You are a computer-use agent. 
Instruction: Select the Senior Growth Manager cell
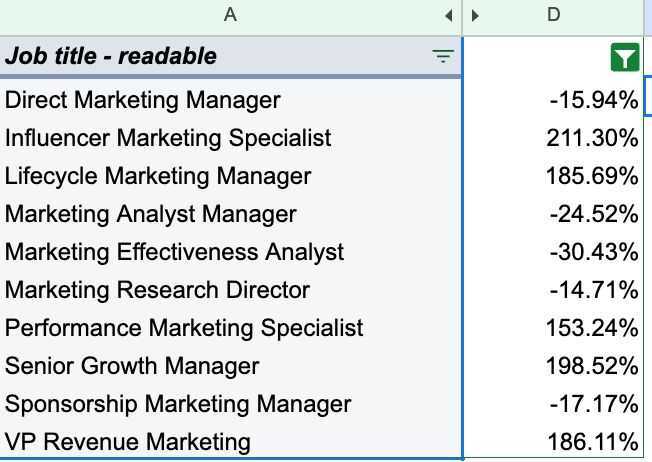point(231,366)
